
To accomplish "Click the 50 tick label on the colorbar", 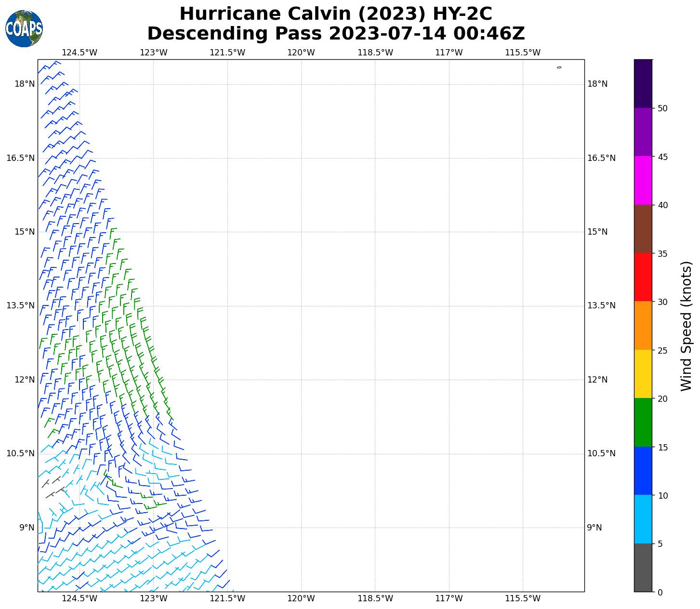I will click(662, 108).
